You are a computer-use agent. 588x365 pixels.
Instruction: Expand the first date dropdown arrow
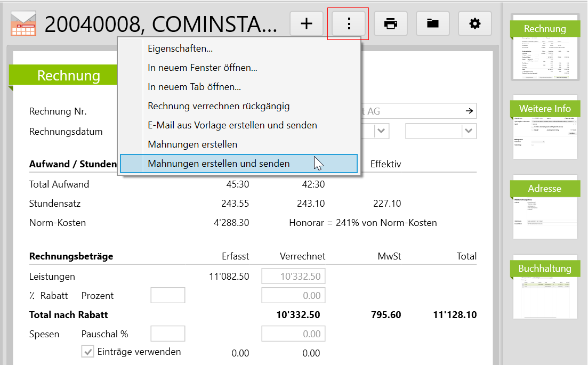point(381,131)
